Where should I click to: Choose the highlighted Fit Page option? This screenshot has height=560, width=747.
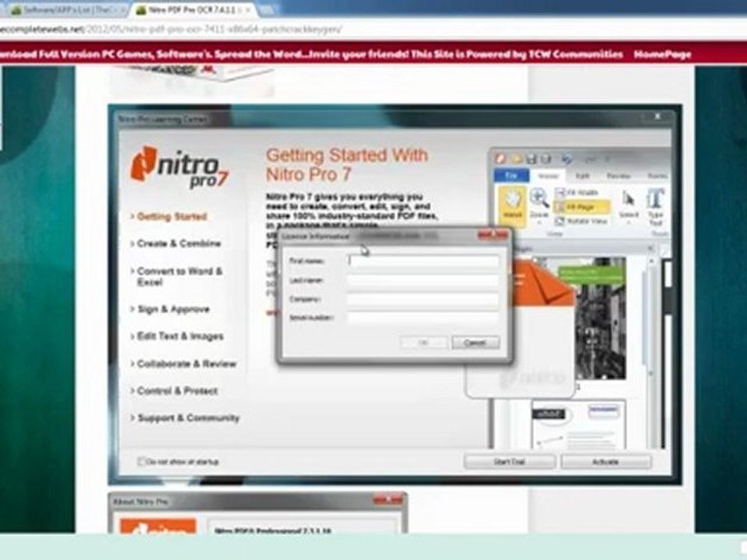pos(582,207)
